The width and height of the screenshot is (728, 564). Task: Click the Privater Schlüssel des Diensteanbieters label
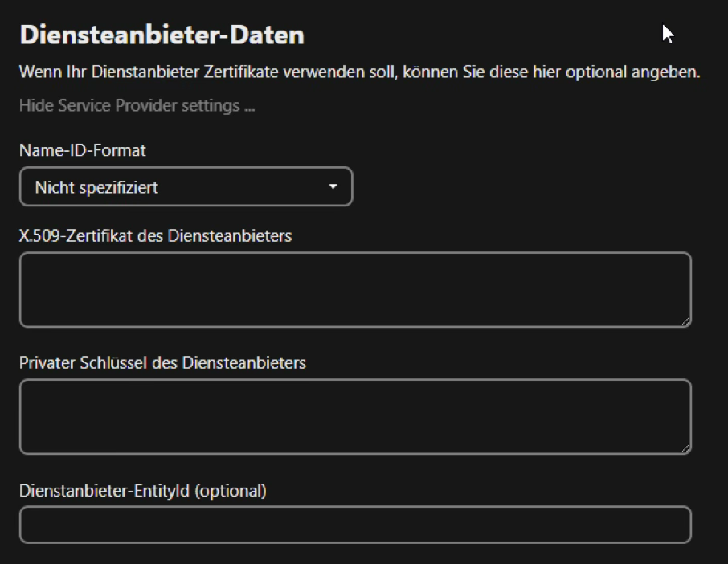(x=162, y=362)
